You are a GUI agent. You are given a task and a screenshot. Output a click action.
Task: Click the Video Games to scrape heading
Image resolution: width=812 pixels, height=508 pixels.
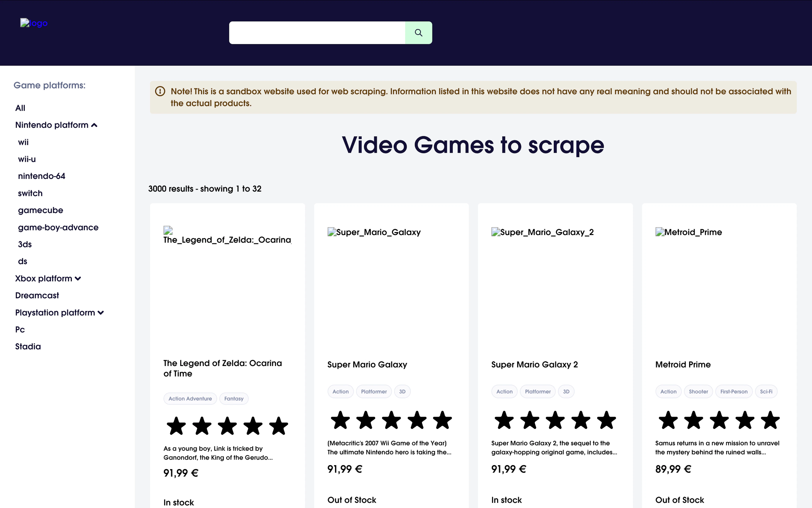(473, 145)
